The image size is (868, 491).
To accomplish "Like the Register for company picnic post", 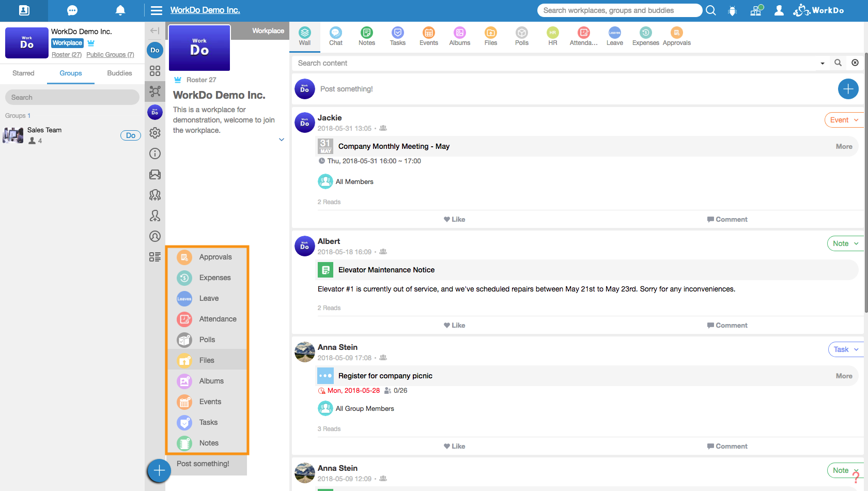I will click(455, 446).
